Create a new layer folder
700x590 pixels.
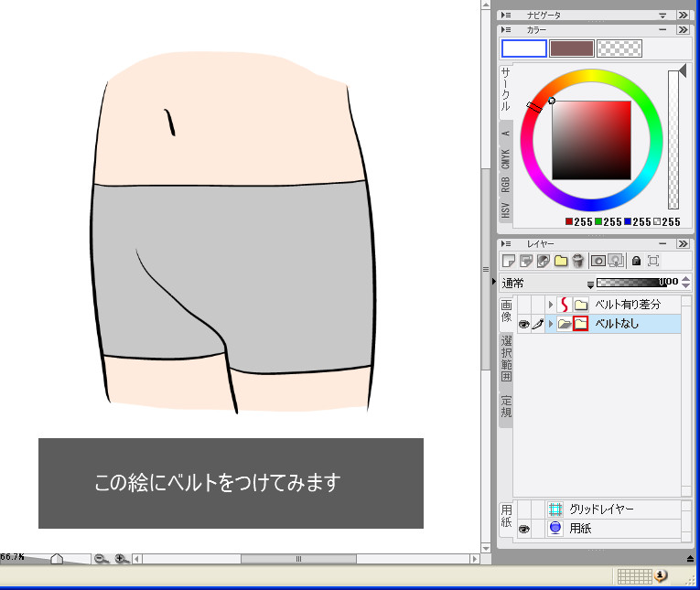point(561,261)
